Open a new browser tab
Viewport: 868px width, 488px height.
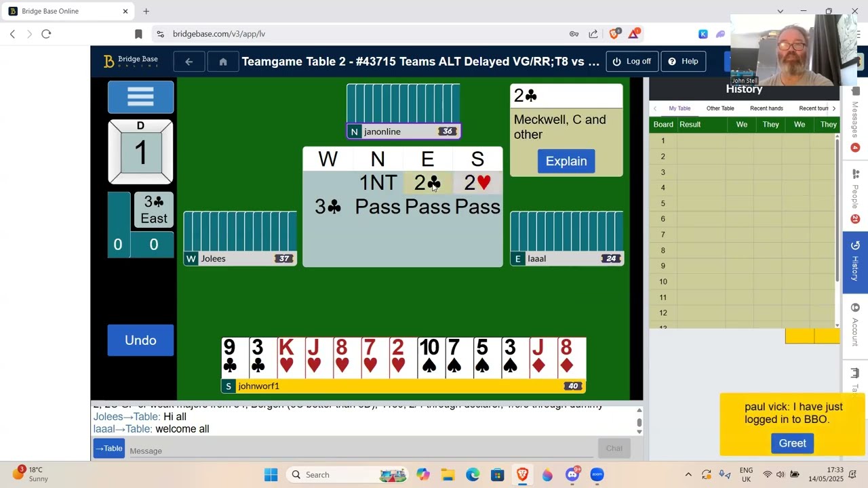tap(146, 11)
